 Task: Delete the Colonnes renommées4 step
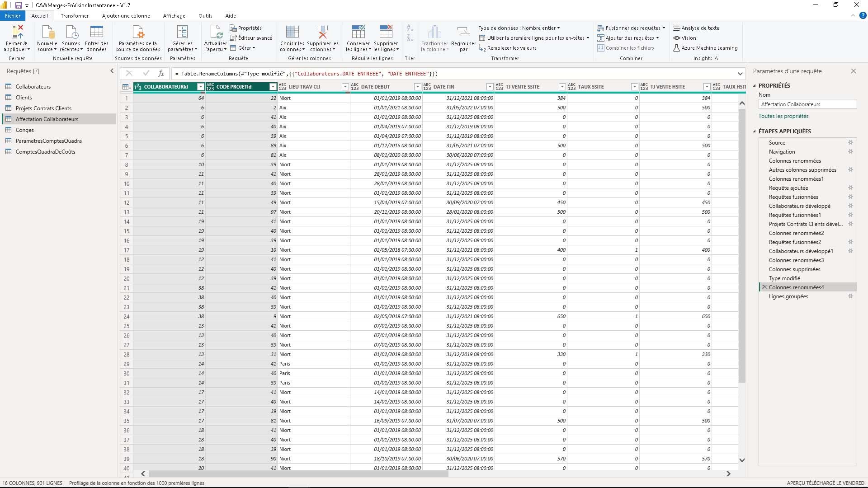(764, 287)
